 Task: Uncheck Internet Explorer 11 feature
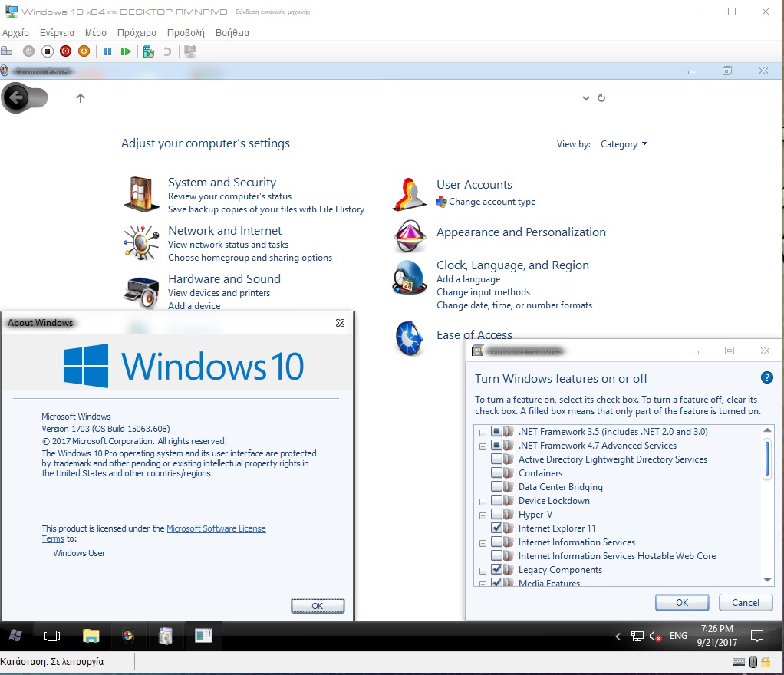tap(496, 528)
